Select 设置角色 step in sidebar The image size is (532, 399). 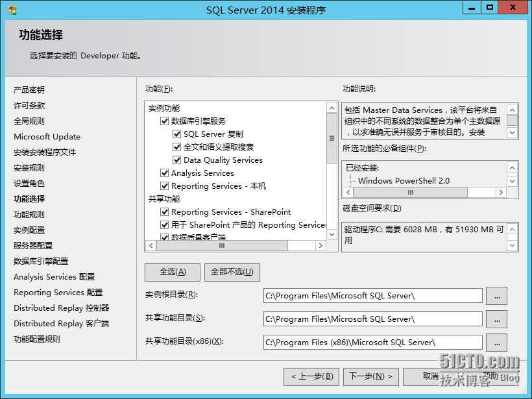pyautogui.click(x=29, y=184)
